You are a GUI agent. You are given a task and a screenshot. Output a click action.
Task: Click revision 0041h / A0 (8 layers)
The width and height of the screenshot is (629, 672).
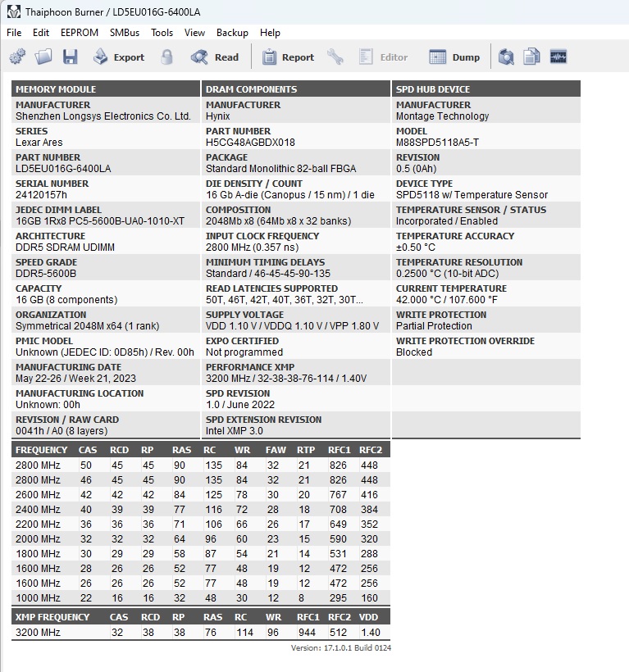pos(62,431)
